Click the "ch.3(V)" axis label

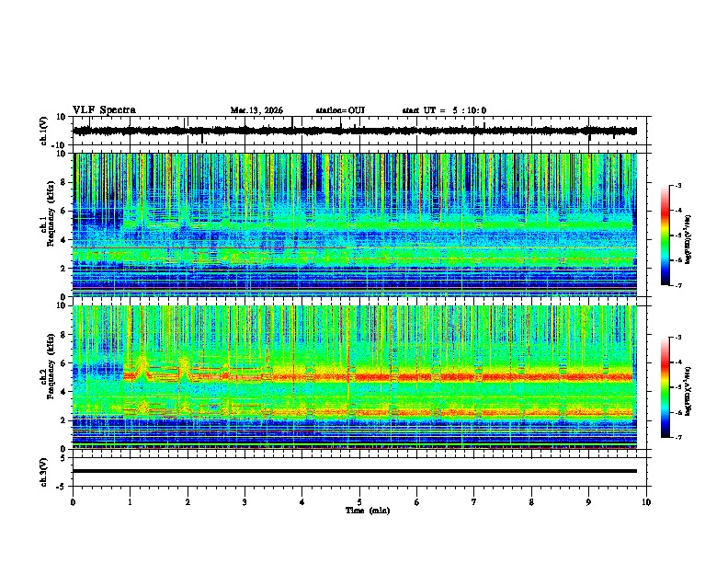click(x=44, y=472)
